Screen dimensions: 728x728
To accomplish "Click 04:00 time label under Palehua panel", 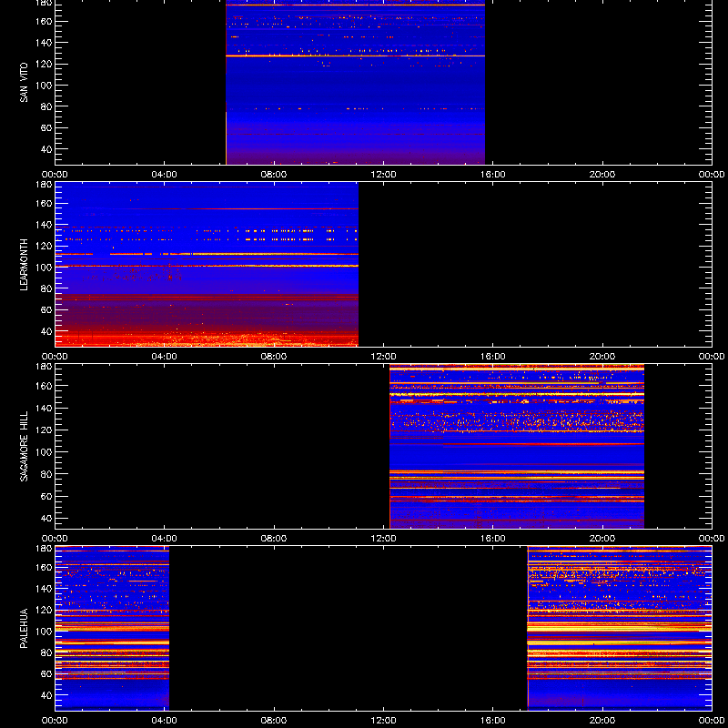I will point(165,721).
